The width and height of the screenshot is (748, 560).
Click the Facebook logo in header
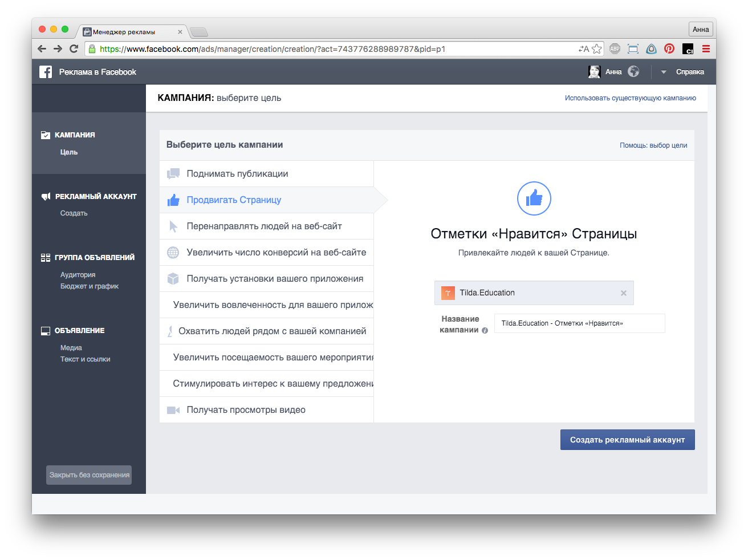(46, 72)
